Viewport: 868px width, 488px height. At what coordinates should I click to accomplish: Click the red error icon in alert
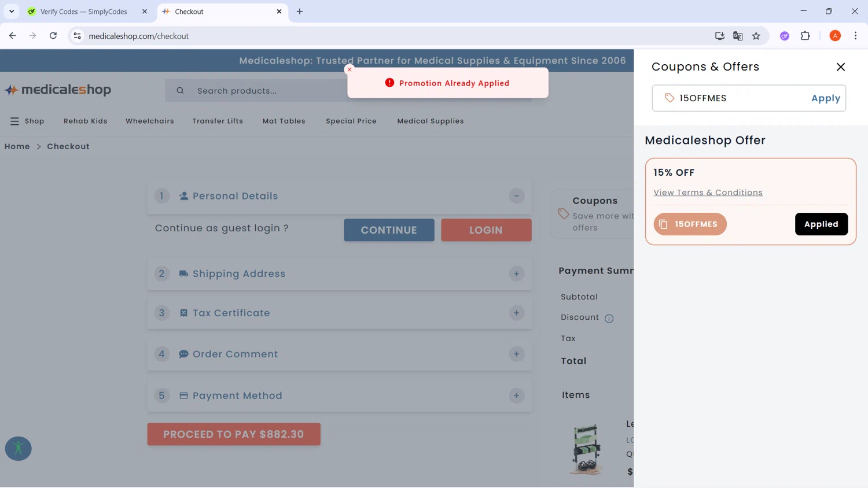coord(389,83)
